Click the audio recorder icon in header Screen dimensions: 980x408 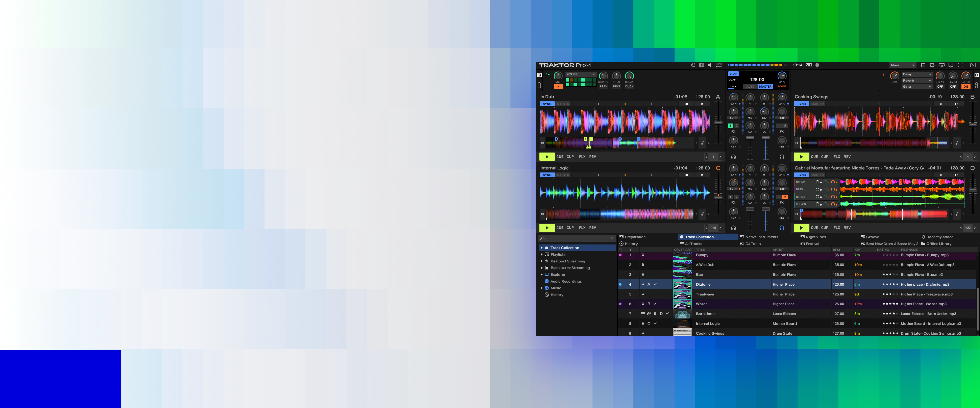[817, 65]
